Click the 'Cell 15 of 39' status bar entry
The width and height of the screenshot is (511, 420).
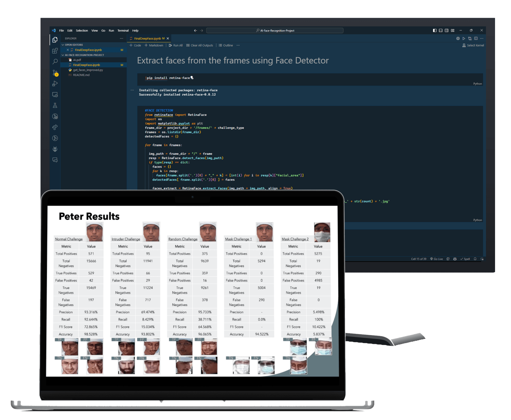[x=418, y=259]
